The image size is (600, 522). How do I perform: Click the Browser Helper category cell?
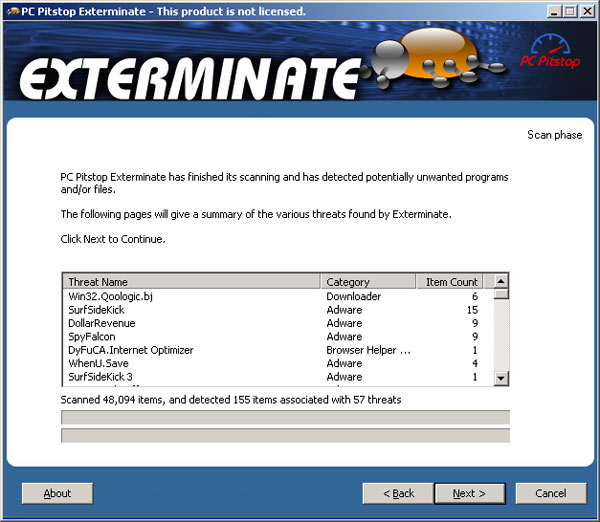click(x=368, y=350)
